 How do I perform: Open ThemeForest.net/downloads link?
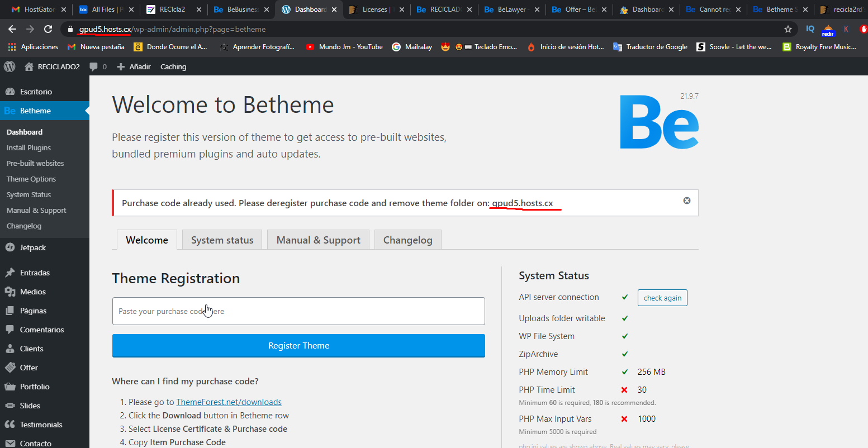coord(229,402)
